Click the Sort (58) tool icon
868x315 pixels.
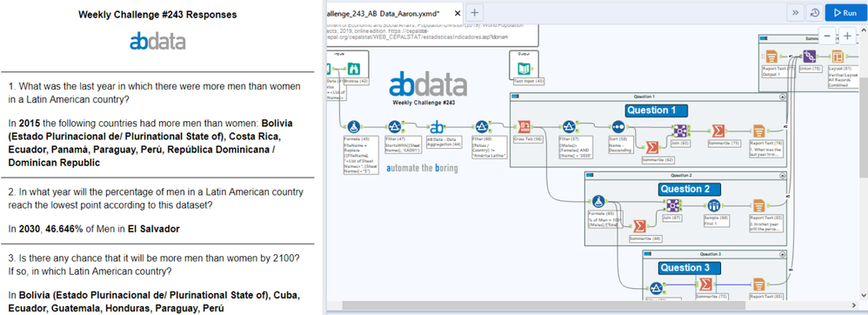tap(618, 127)
